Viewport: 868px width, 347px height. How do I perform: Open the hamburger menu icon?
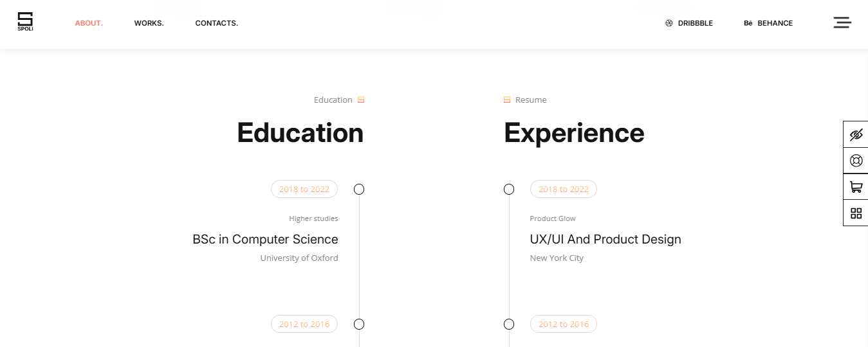point(842,22)
